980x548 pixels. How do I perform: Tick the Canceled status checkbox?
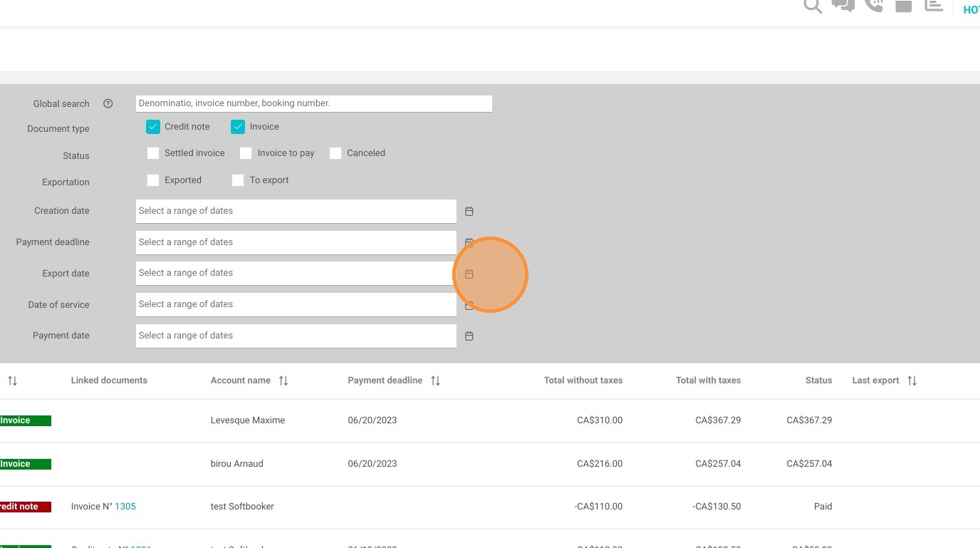(335, 153)
